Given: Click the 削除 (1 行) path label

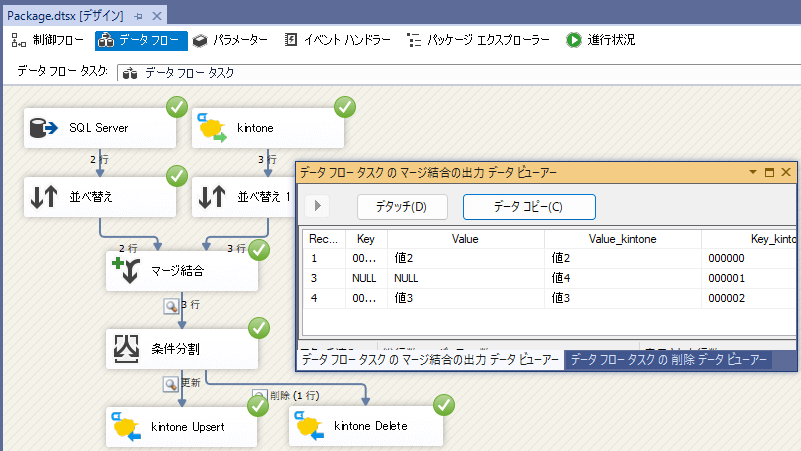Looking at the screenshot, I should point(295,396).
